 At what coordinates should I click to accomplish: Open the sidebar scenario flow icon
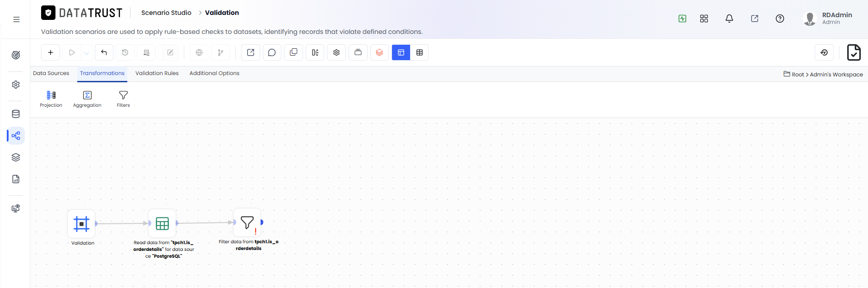pyautogui.click(x=16, y=136)
